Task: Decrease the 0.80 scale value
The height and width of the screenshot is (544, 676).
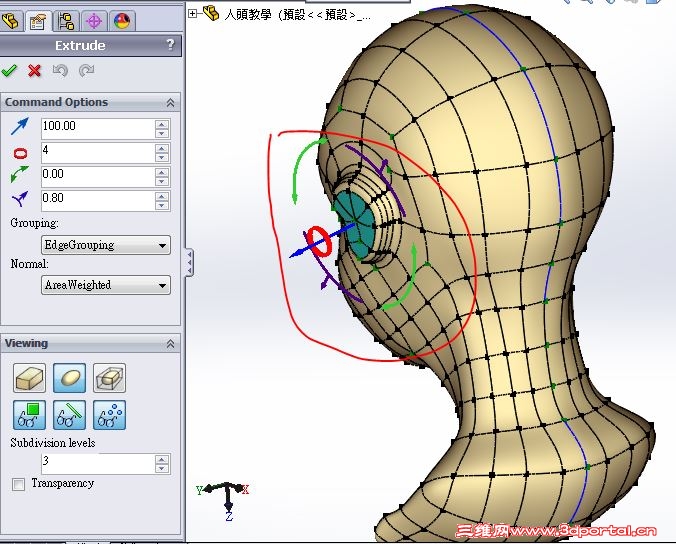Action: [162, 206]
